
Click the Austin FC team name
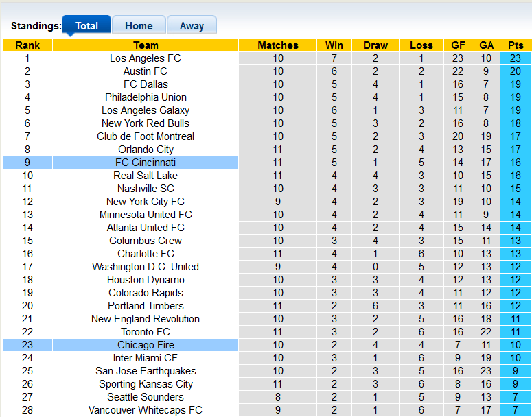tap(146, 71)
